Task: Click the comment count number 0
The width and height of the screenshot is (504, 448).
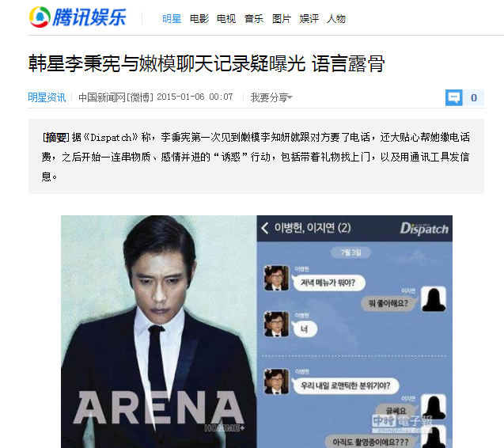Action: pyautogui.click(x=473, y=97)
